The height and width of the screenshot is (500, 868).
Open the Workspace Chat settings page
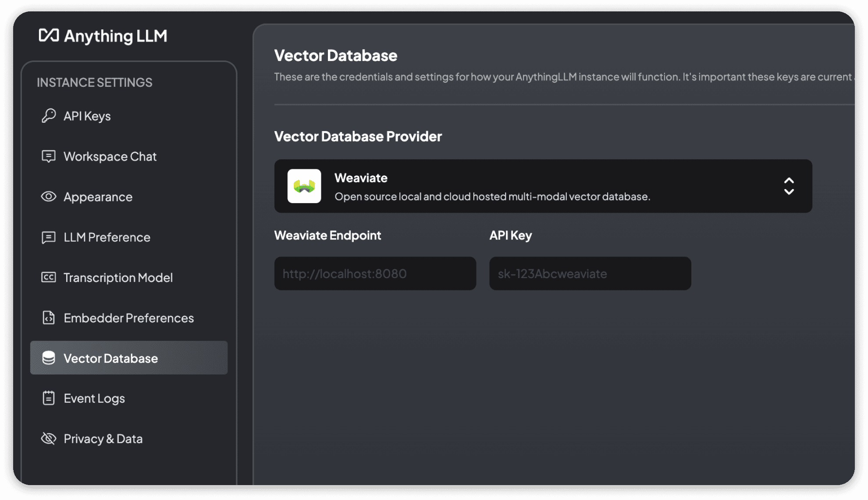[x=110, y=157]
